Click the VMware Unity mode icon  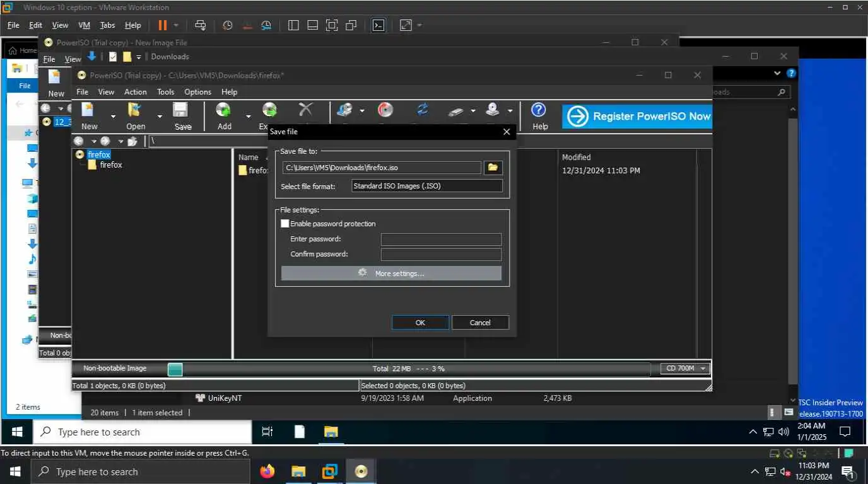coord(352,25)
